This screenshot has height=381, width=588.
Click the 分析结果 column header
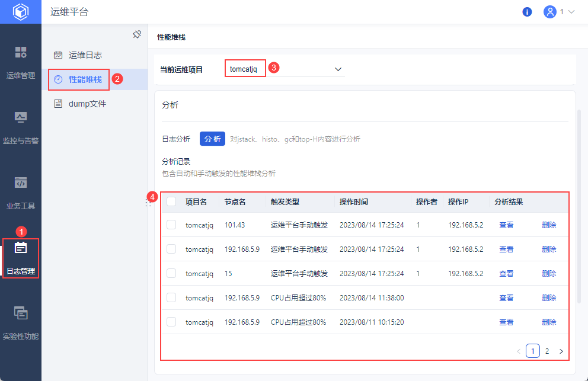[509, 201]
